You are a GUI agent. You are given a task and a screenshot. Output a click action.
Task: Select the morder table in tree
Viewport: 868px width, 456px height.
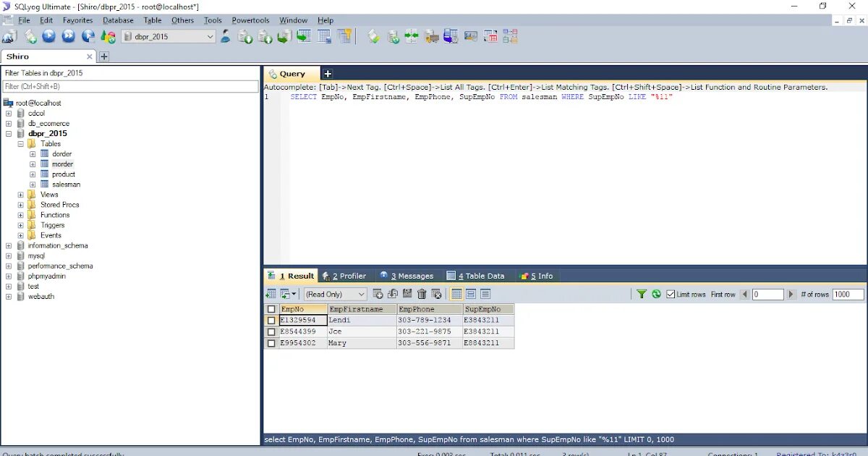pos(62,164)
